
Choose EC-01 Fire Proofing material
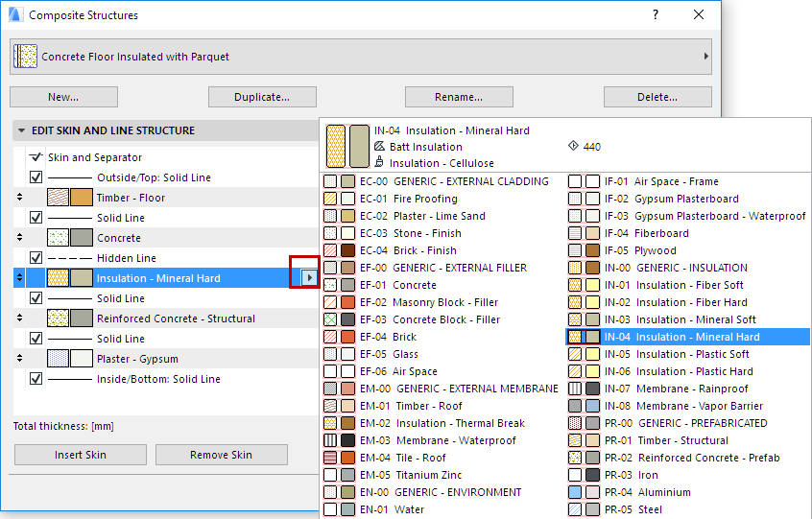click(443, 199)
